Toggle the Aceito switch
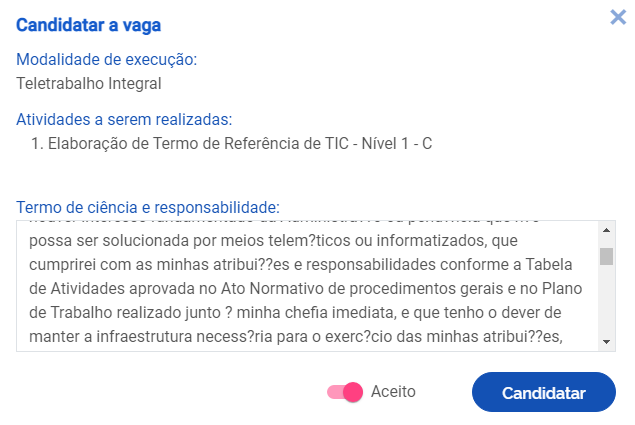The width and height of the screenshot is (635, 425). click(344, 392)
